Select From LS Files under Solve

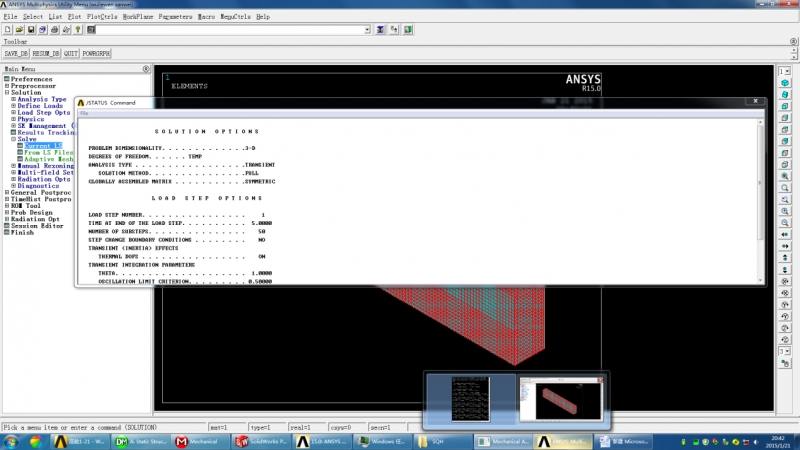[x=48, y=153]
